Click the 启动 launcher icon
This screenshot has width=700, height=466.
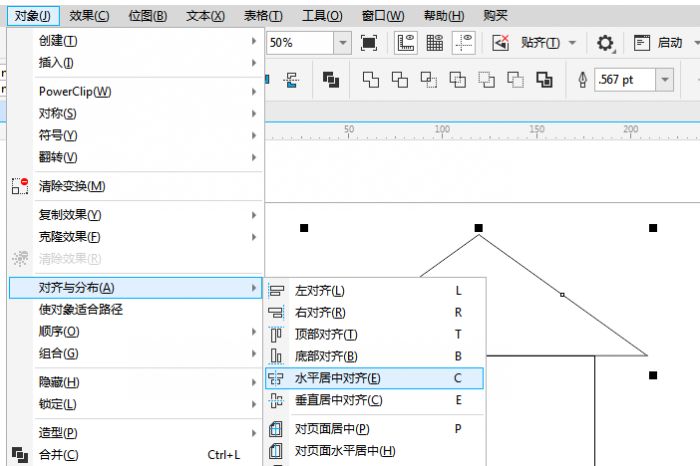(x=642, y=43)
